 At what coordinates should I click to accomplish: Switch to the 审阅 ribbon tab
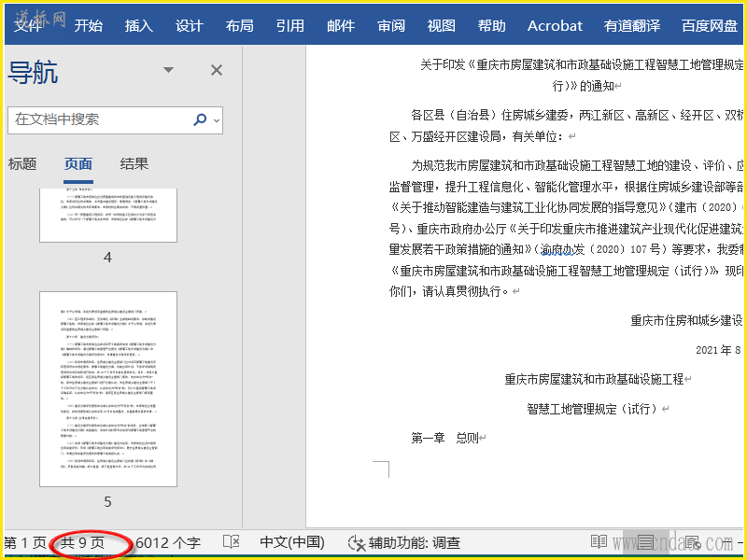click(391, 26)
